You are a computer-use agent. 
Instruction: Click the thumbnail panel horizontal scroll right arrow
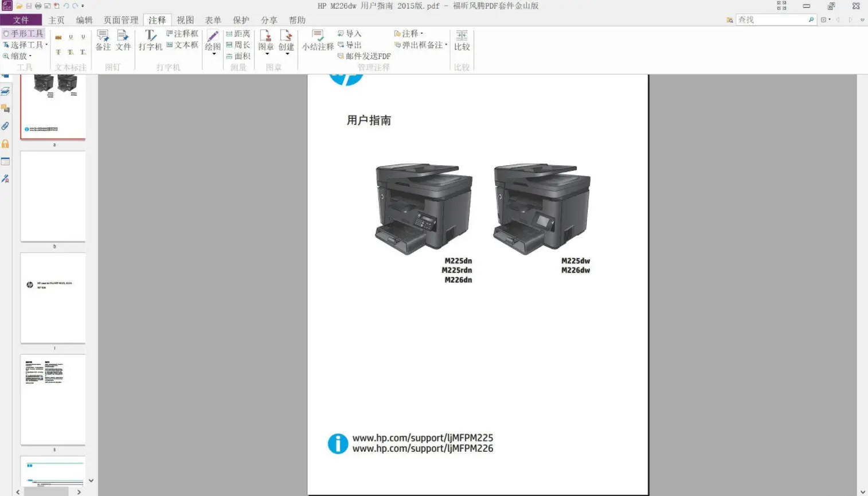79,492
